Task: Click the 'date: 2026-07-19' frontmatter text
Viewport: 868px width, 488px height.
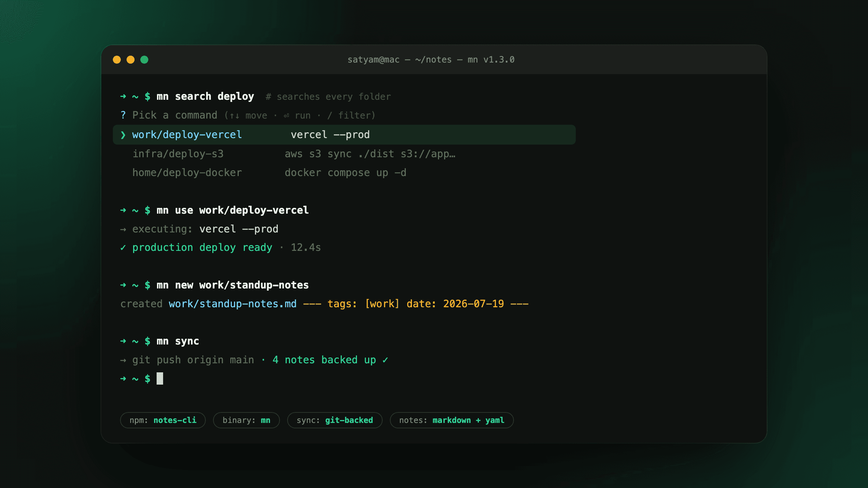Action: [455, 304]
